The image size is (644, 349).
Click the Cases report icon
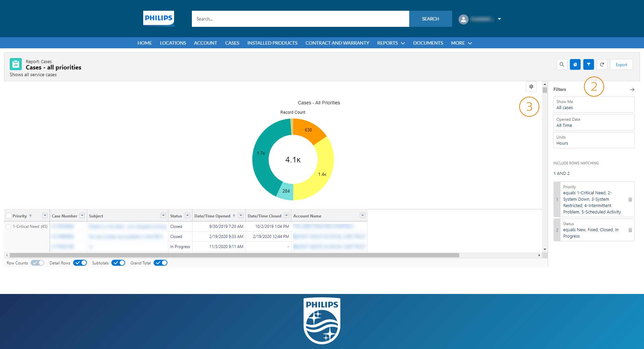click(16, 64)
